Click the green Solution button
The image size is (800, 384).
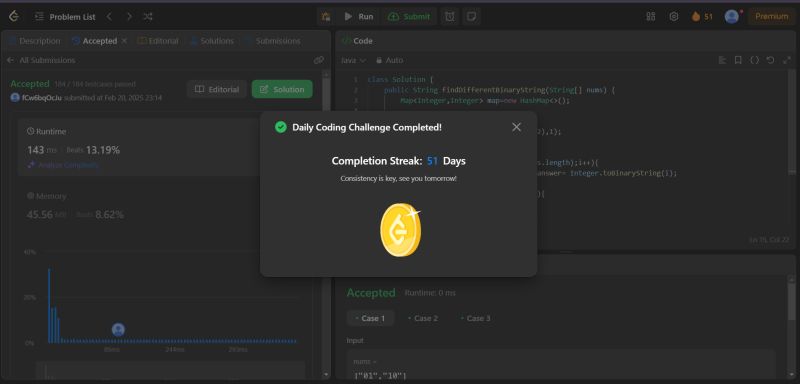[282, 89]
